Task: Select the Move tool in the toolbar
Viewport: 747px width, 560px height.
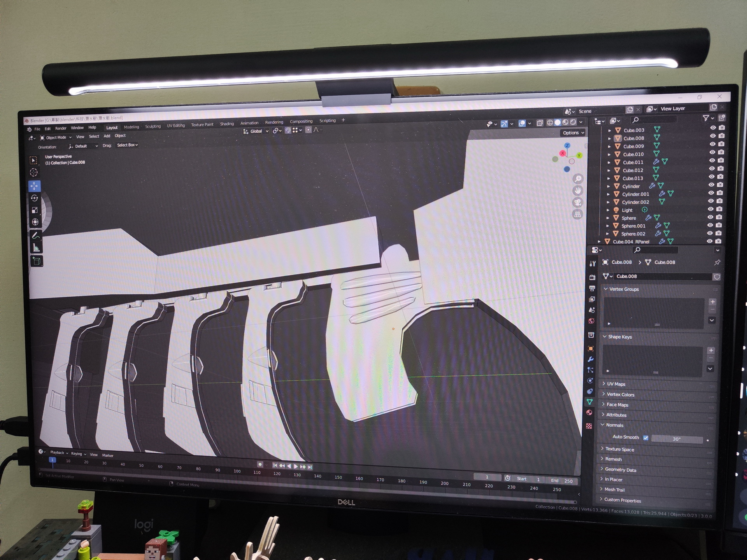Action: coord(34,186)
